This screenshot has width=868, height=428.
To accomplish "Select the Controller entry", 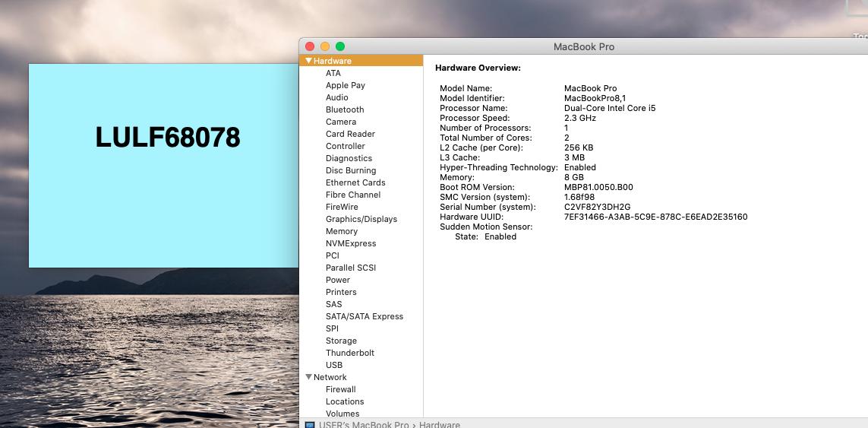I will (x=346, y=147).
